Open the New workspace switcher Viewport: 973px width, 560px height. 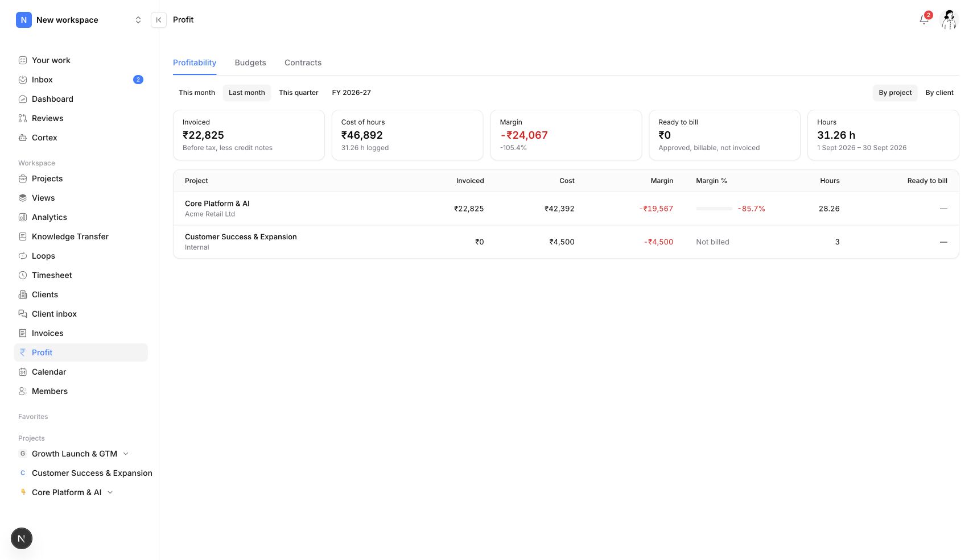[x=79, y=20]
